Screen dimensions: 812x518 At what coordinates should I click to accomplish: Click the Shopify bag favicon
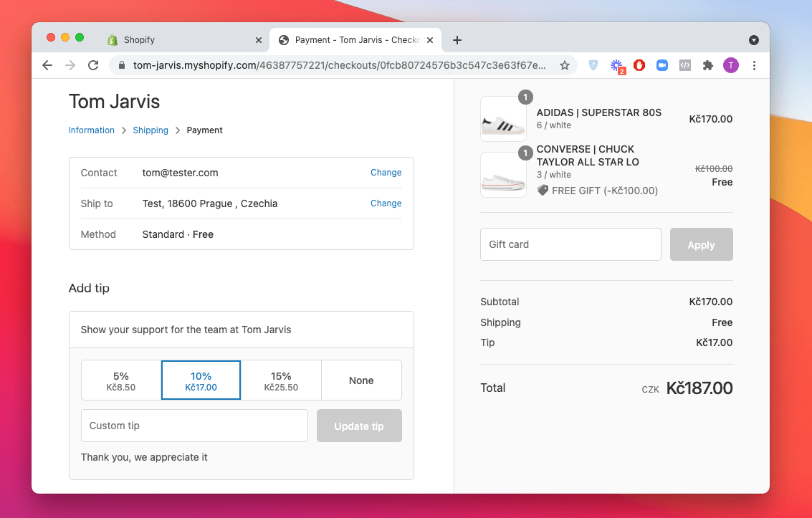[113, 40]
